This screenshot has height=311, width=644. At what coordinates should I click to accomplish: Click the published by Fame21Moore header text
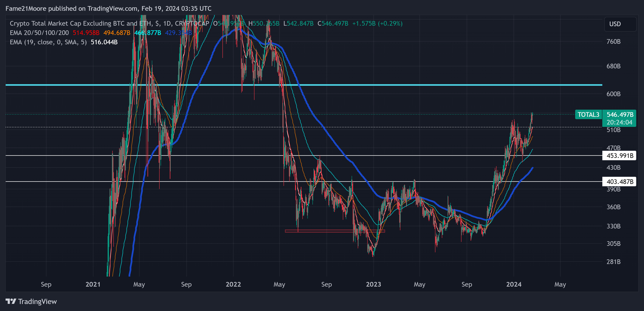tap(109, 9)
